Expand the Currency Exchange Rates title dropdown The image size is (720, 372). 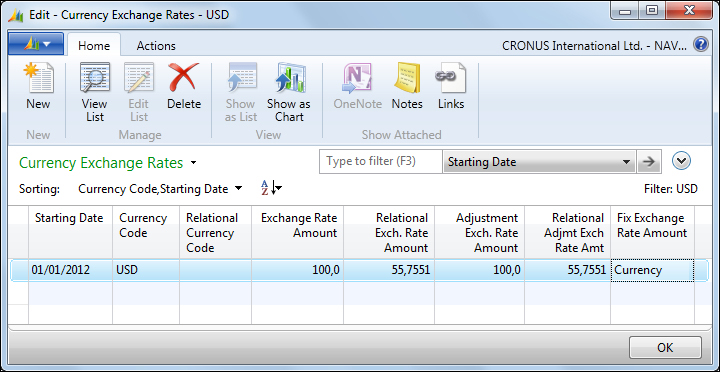coord(193,163)
